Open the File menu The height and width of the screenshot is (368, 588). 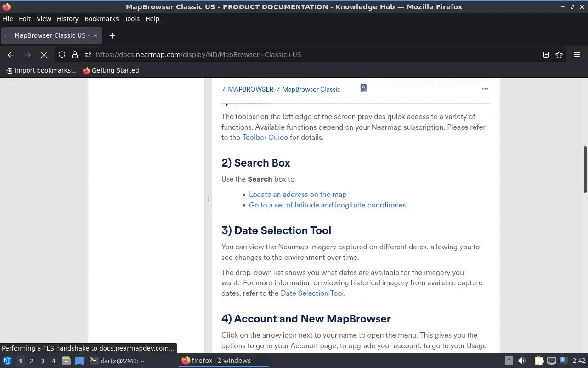(8, 19)
